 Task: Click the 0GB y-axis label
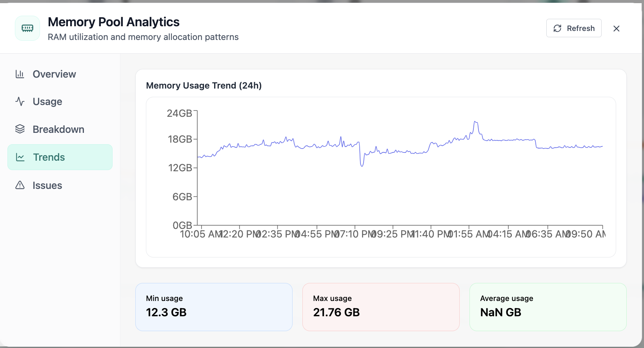pos(182,225)
